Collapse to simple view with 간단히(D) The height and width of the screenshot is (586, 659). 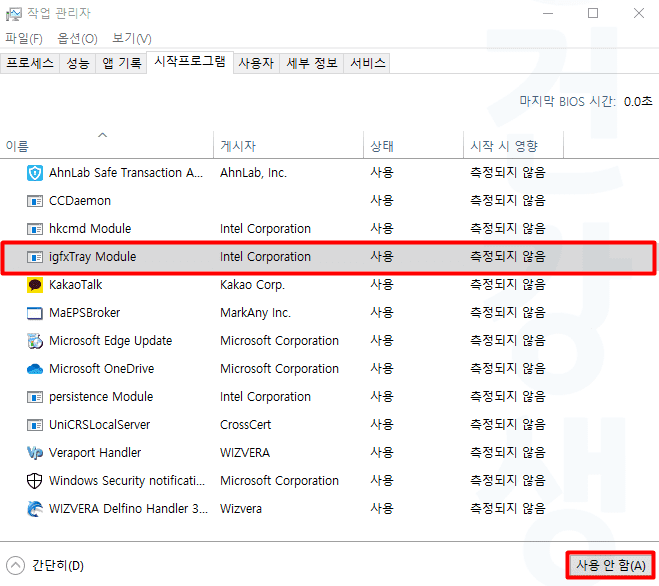tap(45, 565)
